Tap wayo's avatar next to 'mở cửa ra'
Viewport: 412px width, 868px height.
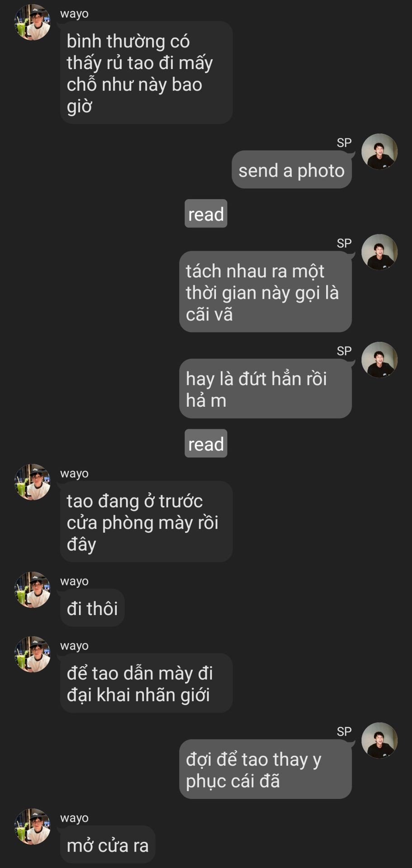coord(33,827)
